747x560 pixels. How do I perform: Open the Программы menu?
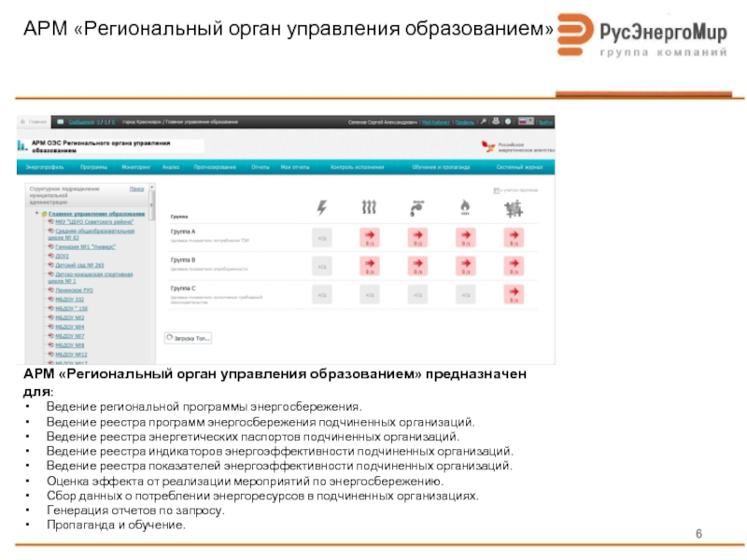(93, 167)
